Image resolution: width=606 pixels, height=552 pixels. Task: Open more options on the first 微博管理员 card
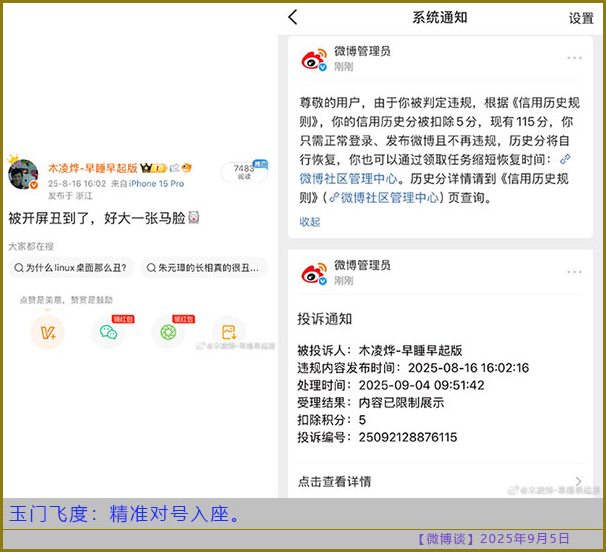pos(574,58)
